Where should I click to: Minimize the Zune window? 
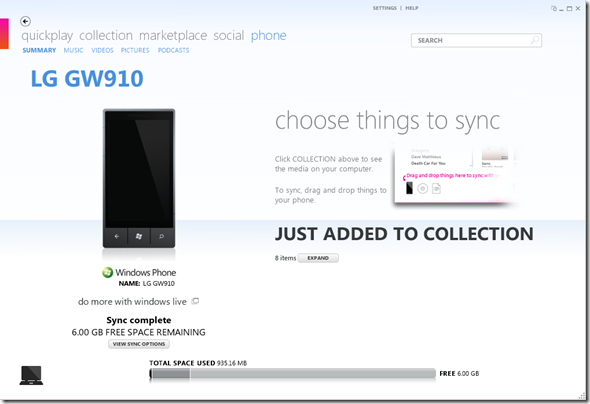pyautogui.click(x=561, y=9)
